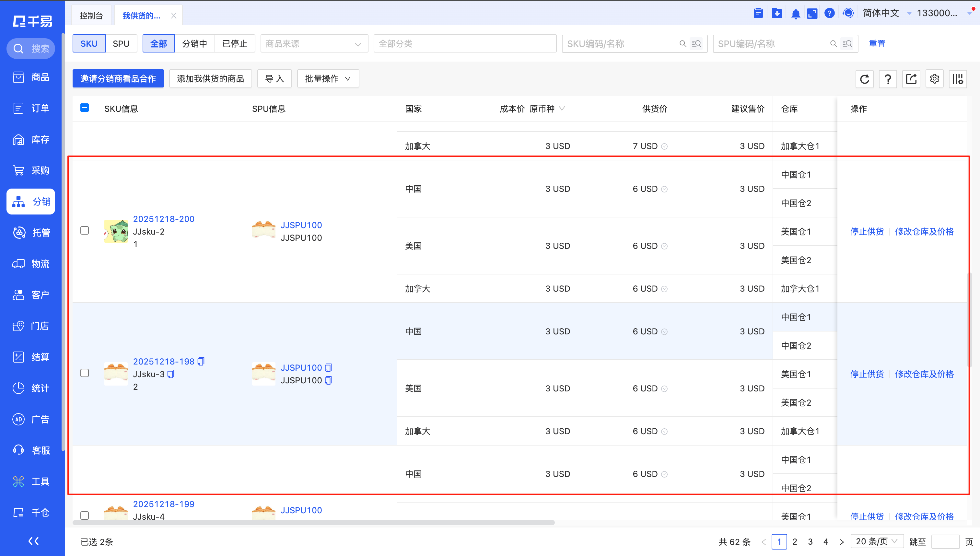This screenshot has height=556, width=980.
Task: Click 修改仓库及价格 for 20251218-198 row
Action: 924,374
